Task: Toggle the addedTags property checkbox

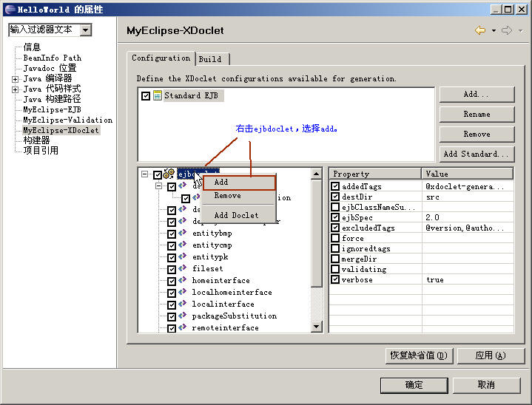Action: pyautogui.click(x=335, y=186)
